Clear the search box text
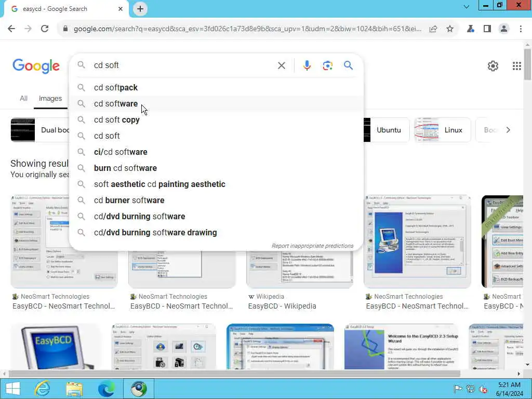Image resolution: width=532 pixels, height=399 pixels. (x=281, y=65)
